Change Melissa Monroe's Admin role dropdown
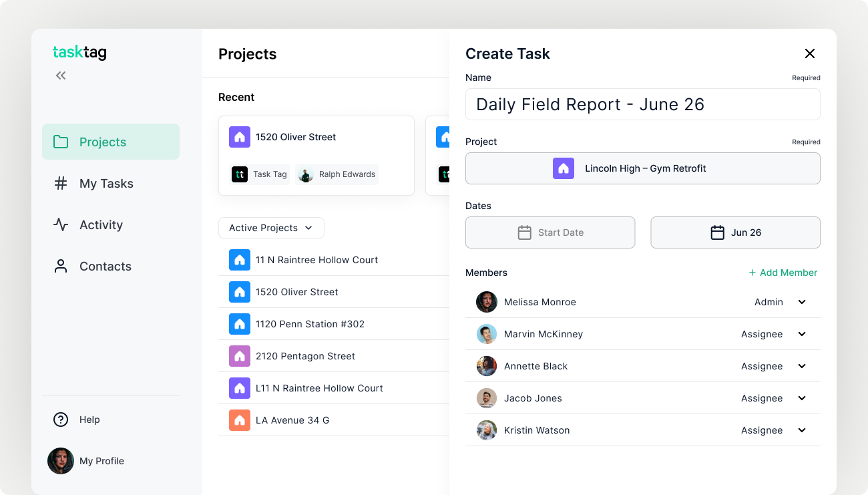 tap(801, 302)
